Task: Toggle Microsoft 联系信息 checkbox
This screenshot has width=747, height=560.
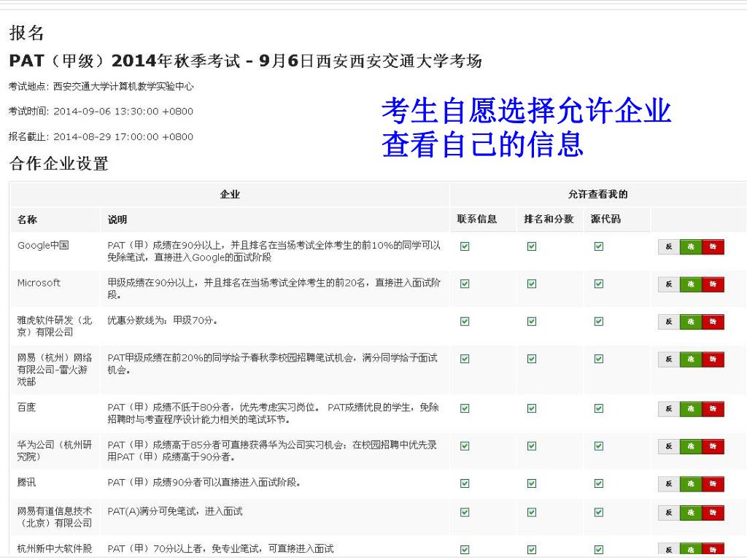Action: [465, 284]
